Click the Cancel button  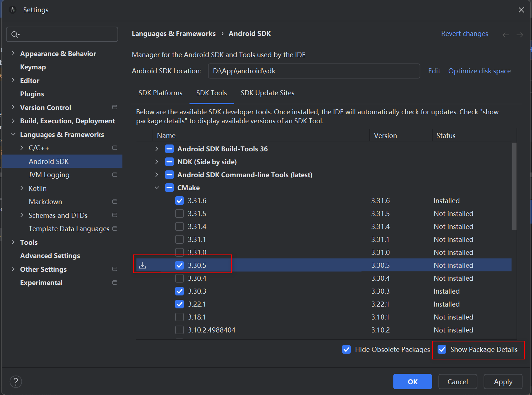point(458,382)
